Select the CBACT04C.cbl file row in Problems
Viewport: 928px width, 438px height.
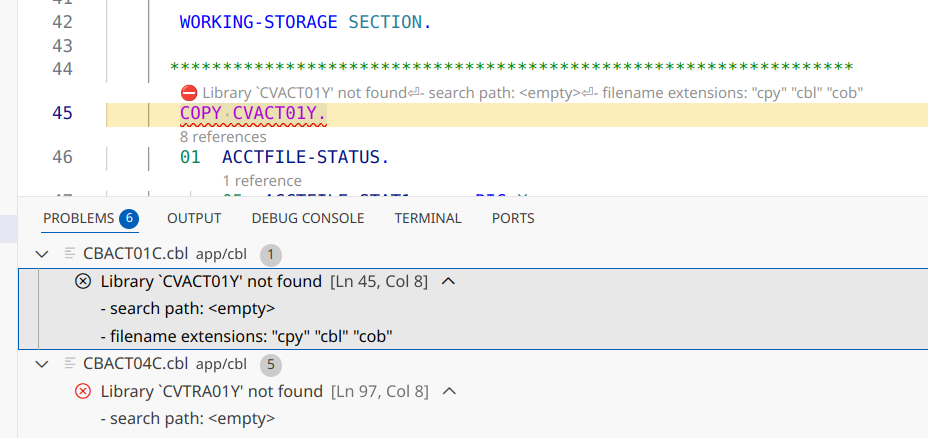click(x=135, y=363)
